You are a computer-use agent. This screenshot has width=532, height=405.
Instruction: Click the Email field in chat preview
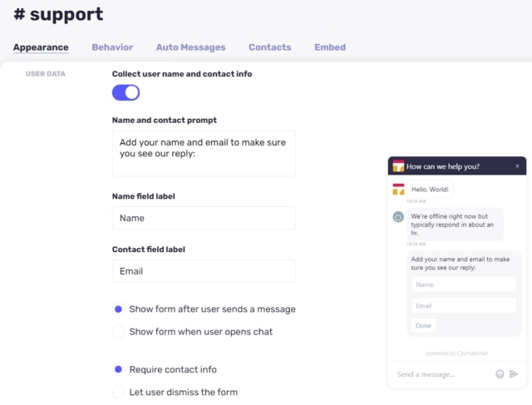pos(464,305)
